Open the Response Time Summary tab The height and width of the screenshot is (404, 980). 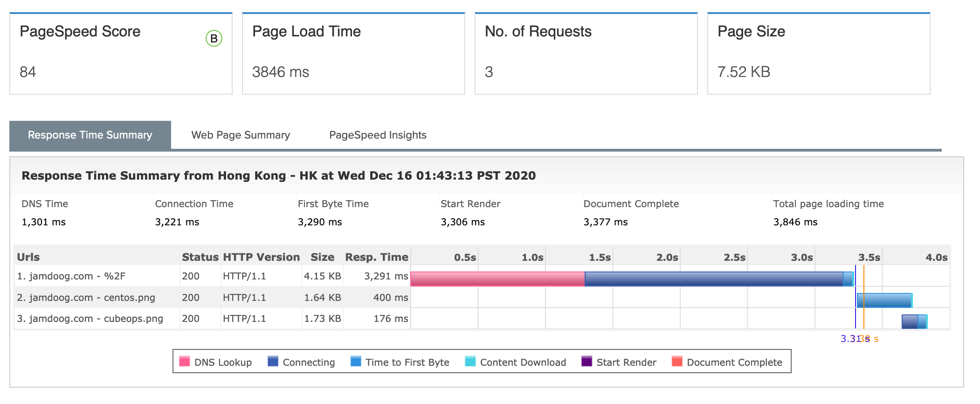[x=90, y=135]
